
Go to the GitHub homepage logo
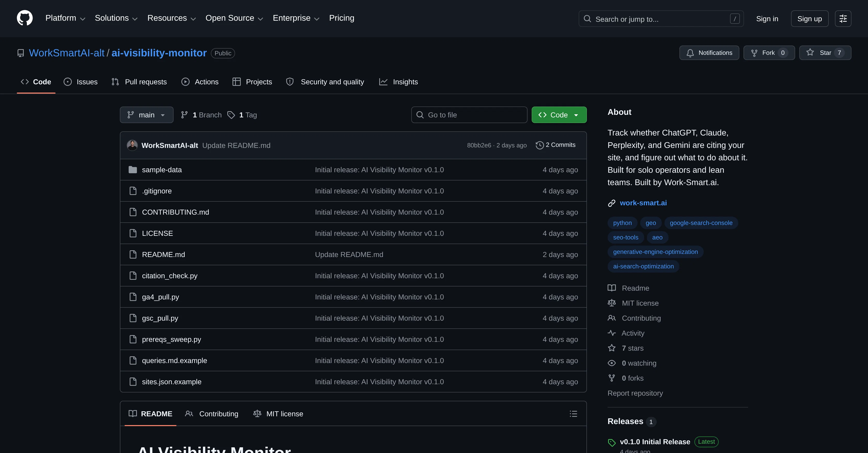click(x=25, y=18)
